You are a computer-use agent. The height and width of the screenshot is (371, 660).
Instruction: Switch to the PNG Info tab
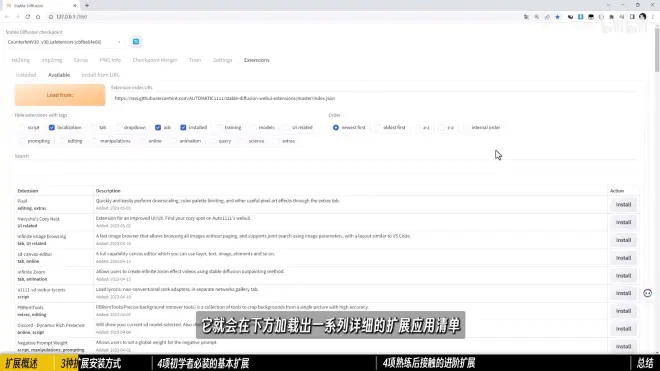click(x=110, y=60)
